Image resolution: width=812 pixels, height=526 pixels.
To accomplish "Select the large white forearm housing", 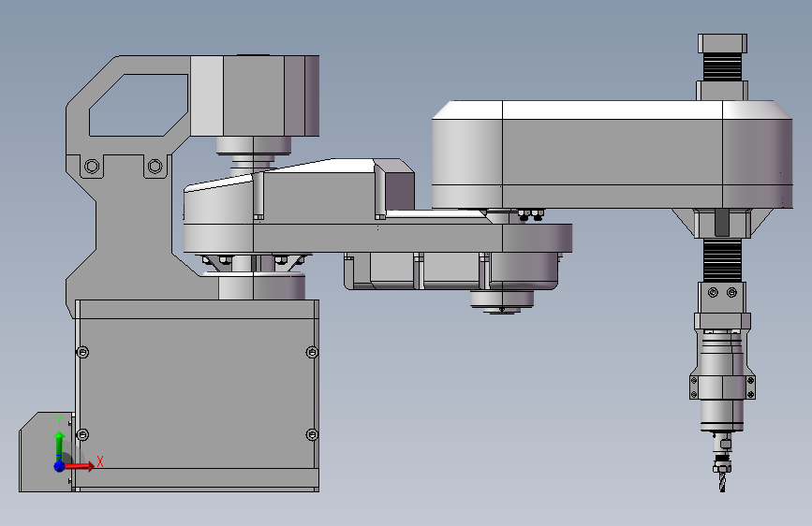I will pos(612,154).
